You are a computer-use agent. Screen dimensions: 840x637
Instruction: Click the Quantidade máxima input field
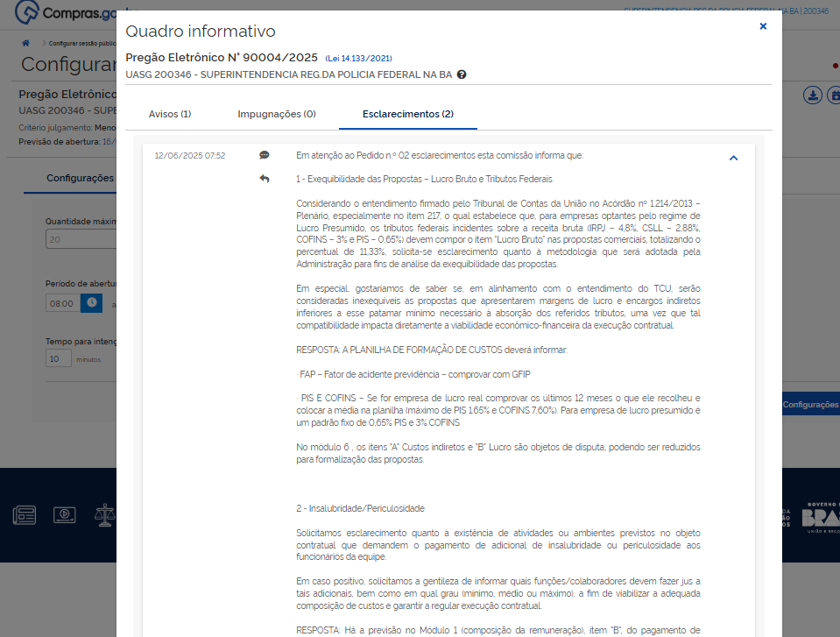pyautogui.click(x=81, y=240)
